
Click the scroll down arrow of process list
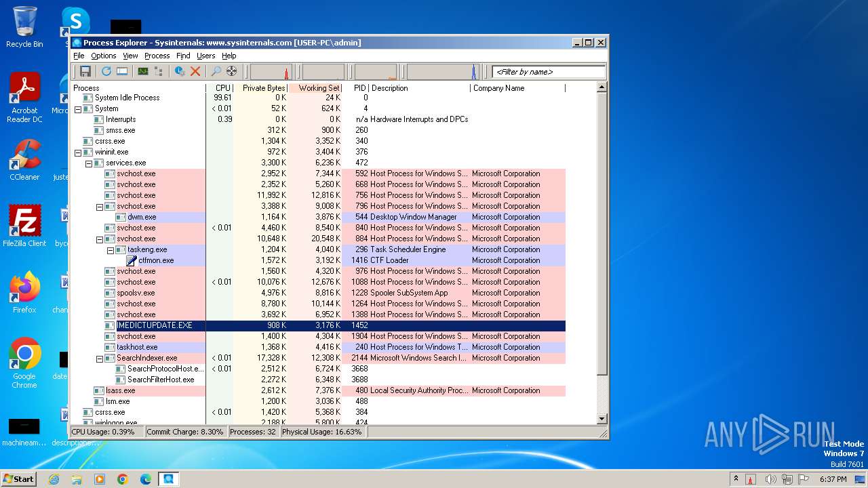coord(601,419)
